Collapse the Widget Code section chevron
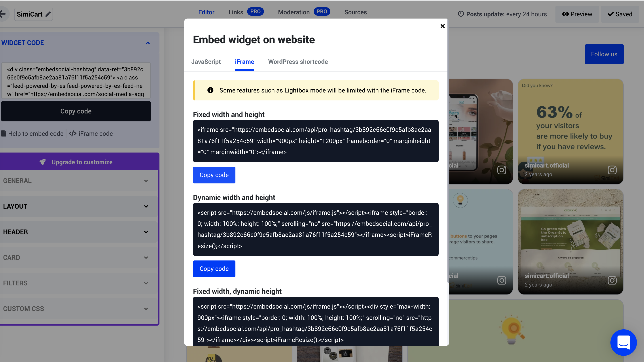The image size is (644, 362). coord(148,43)
